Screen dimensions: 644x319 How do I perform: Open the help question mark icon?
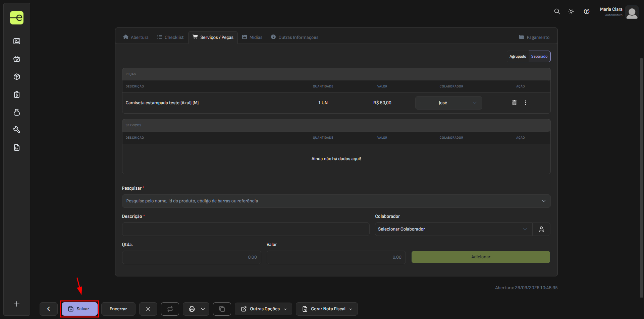pyautogui.click(x=586, y=11)
